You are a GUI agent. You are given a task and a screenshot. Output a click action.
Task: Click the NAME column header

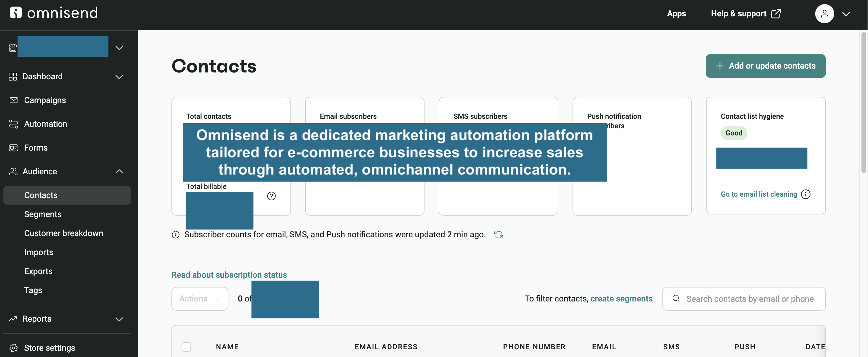click(227, 347)
